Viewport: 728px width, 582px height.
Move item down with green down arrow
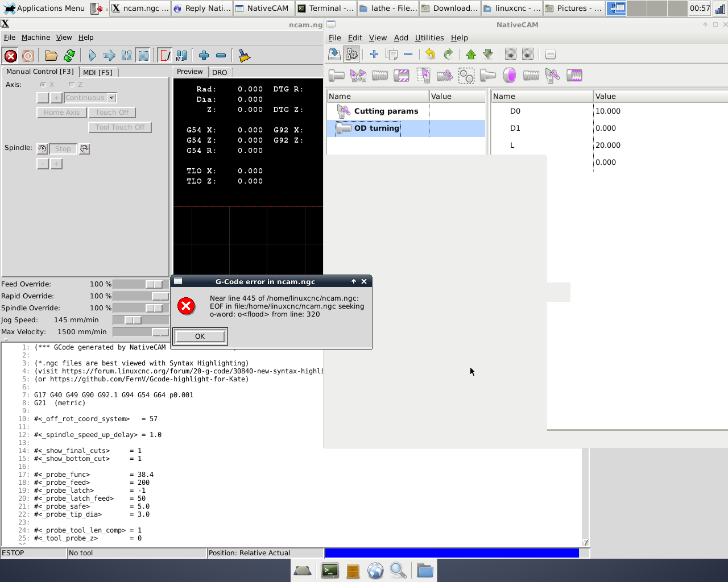pyautogui.click(x=488, y=54)
